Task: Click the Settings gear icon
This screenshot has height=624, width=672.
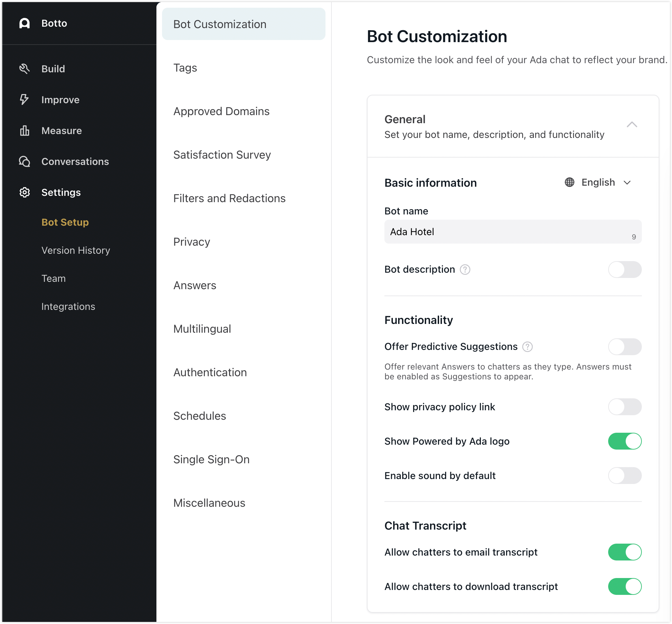Action: pyautogui.click(x=25, y=192)
